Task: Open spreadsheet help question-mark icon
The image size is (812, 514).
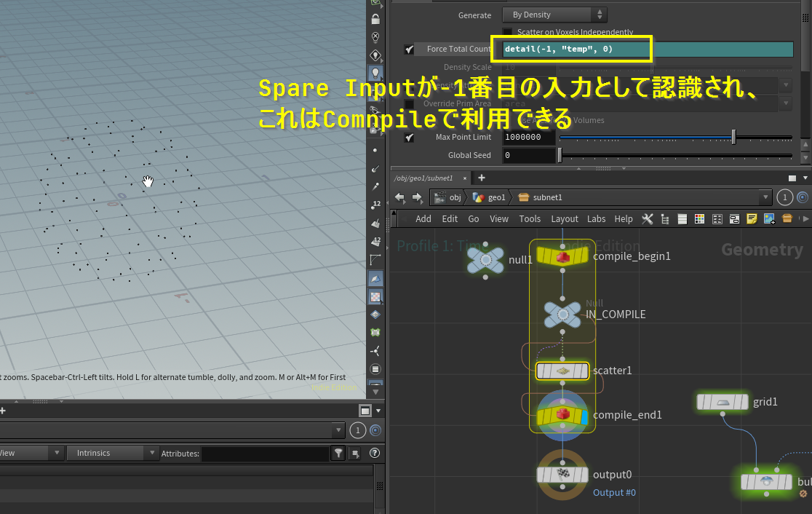Action: [375, 454]
